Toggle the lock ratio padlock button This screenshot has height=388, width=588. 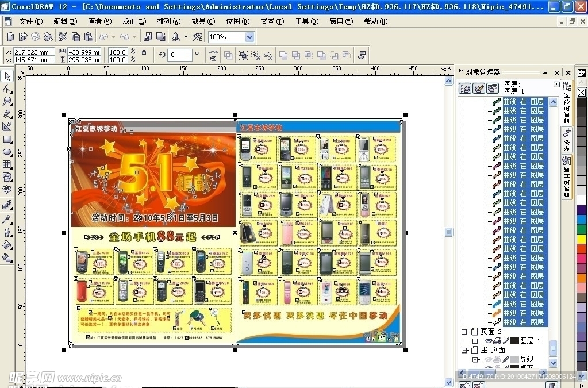tap(144, 52)
